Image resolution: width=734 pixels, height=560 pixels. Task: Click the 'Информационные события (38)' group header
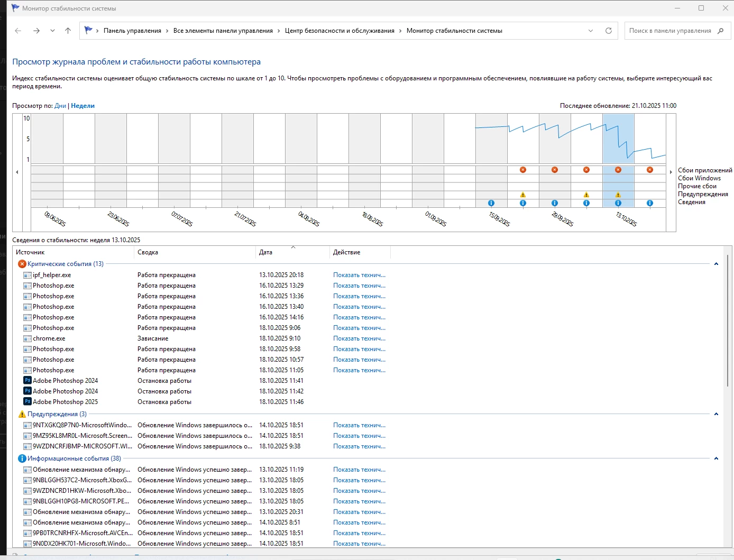coord(74,458)
